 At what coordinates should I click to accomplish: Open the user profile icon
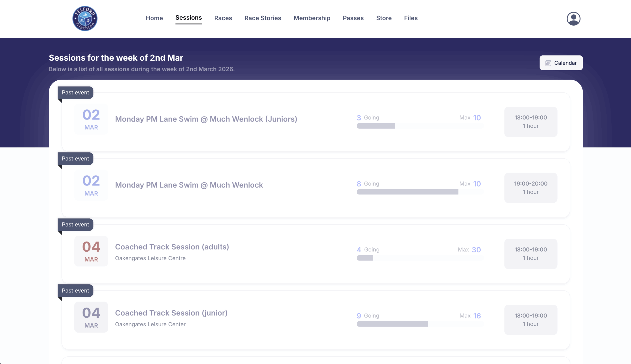(x=573, y=18)
